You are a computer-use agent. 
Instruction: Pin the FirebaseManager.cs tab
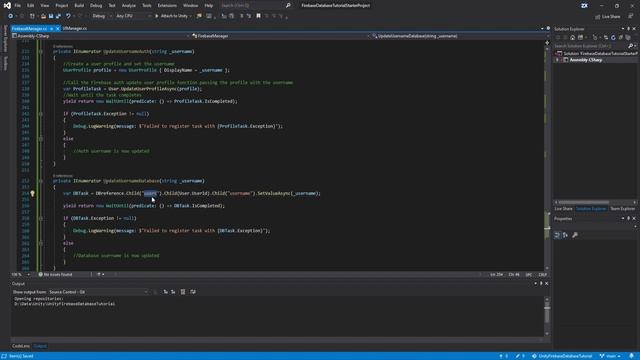pos(51,29)
